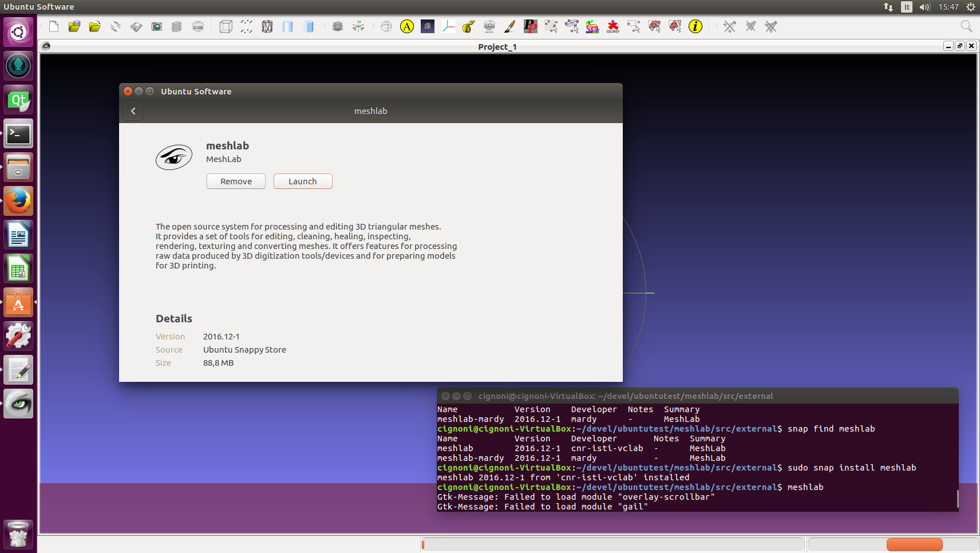Choose the select vertex clusters tool
The height and width of the screenshot is (553, 980).
(551, 26)
